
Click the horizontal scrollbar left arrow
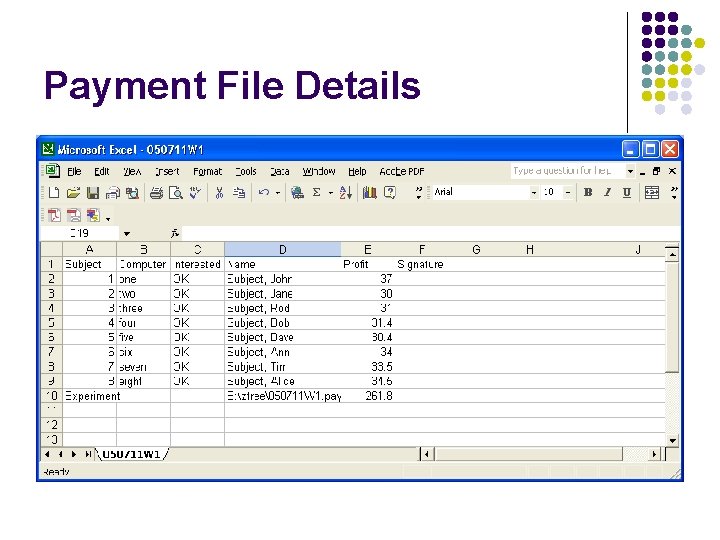tap(427, 455)
